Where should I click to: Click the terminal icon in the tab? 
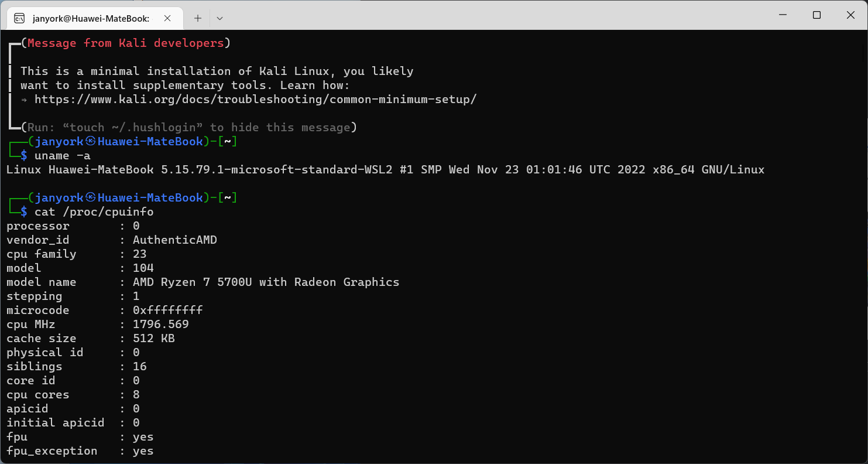pos(19,18)
